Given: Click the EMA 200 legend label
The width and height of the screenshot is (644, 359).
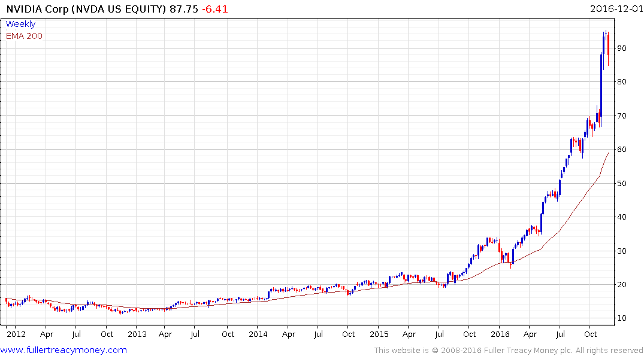Looking at the screenshot, I should click(24, 36).
